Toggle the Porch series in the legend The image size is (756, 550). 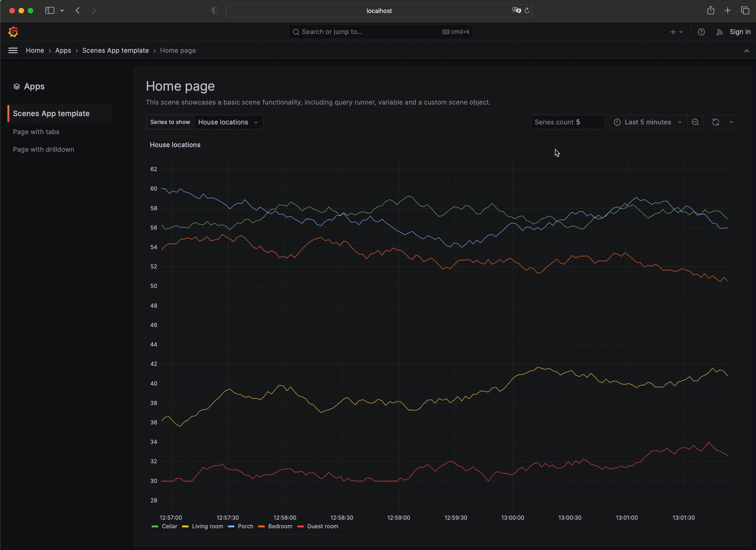(246, 526)
